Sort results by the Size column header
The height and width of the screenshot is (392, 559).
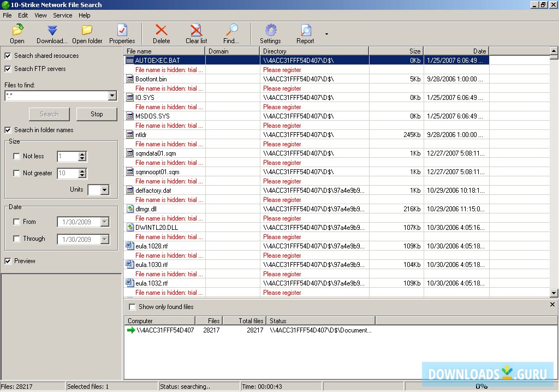(x=396, y=51)
